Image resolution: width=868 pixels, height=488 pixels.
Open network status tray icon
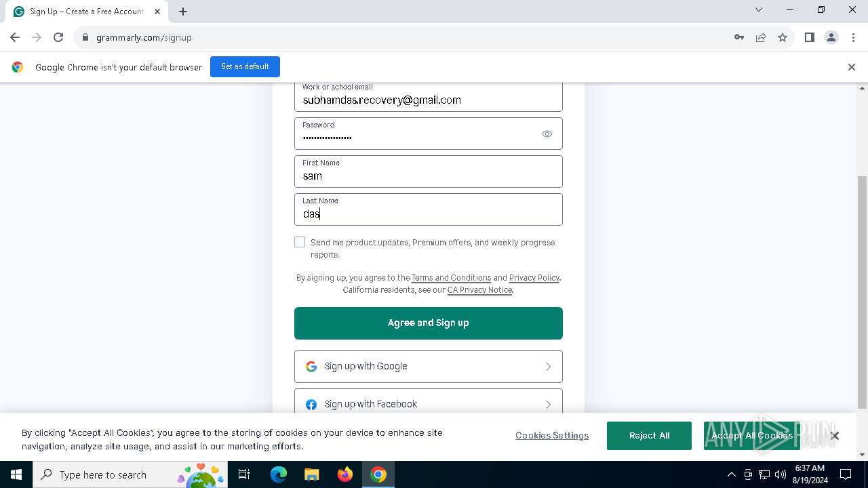[764, 474]
